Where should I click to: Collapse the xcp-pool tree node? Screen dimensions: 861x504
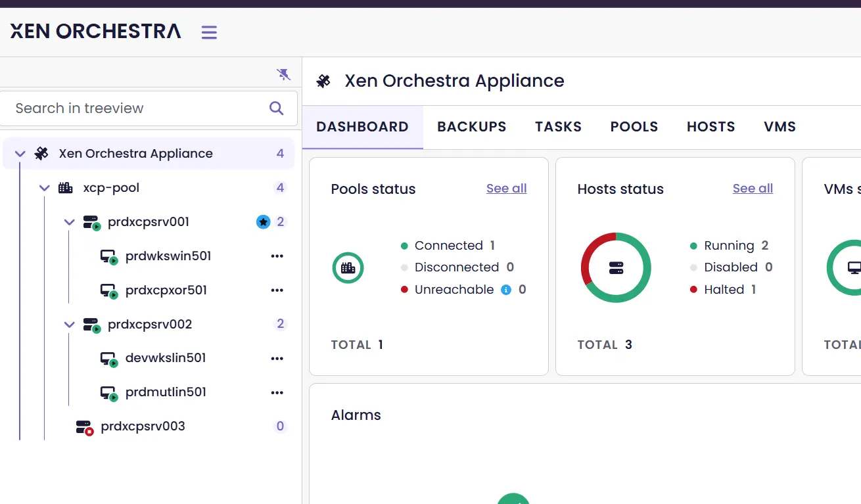tap(45, 188)
